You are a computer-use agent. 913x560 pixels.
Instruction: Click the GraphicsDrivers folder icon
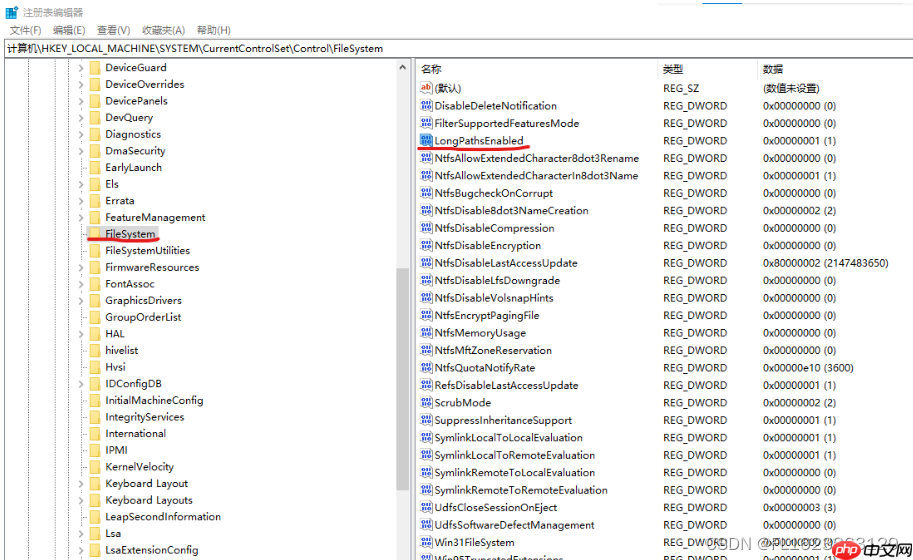tap(95, 300)
